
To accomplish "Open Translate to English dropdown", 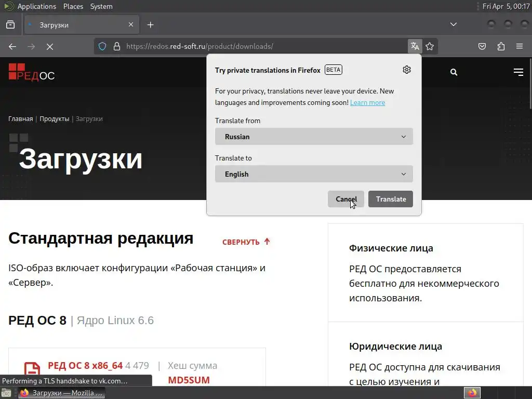I will tap(314, 174).
